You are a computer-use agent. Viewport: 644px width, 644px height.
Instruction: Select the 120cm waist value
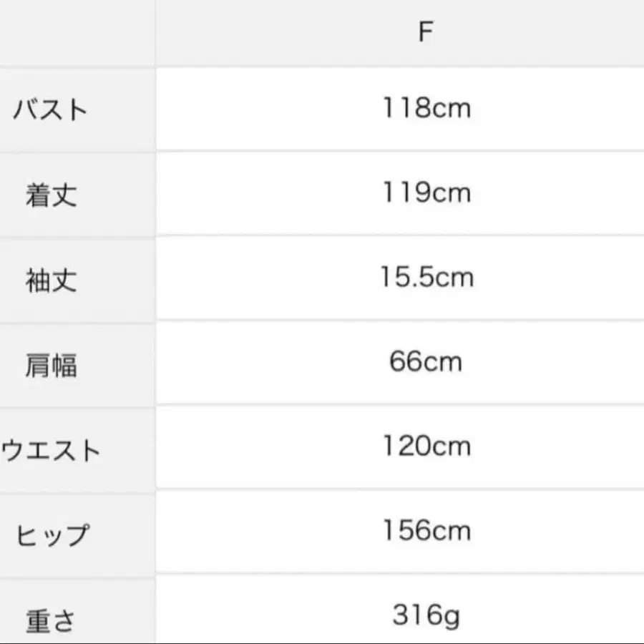click(426, 446)
